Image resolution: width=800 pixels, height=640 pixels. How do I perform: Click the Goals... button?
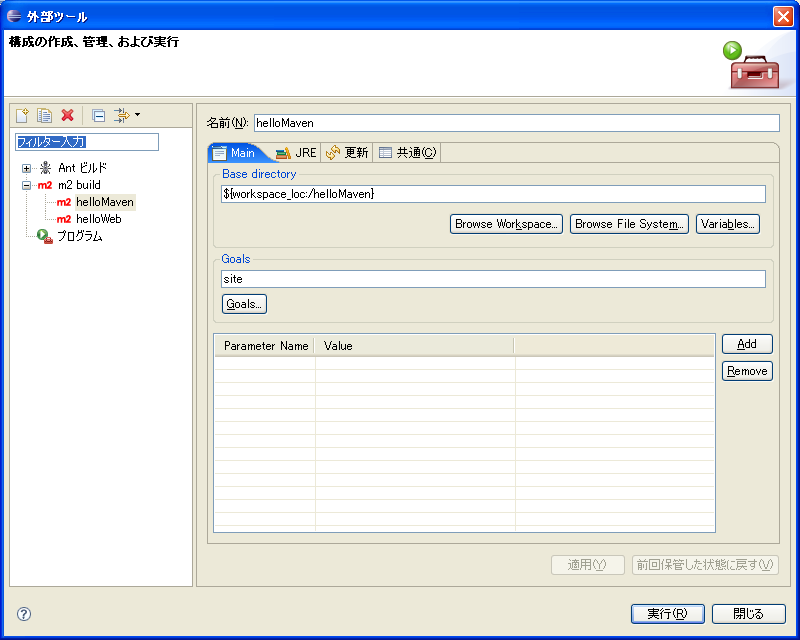244,304
